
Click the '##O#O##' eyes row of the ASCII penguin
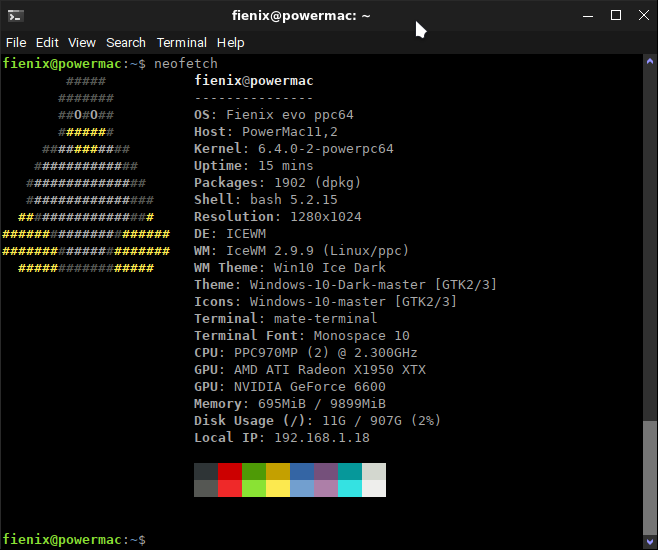coord(86,115)
